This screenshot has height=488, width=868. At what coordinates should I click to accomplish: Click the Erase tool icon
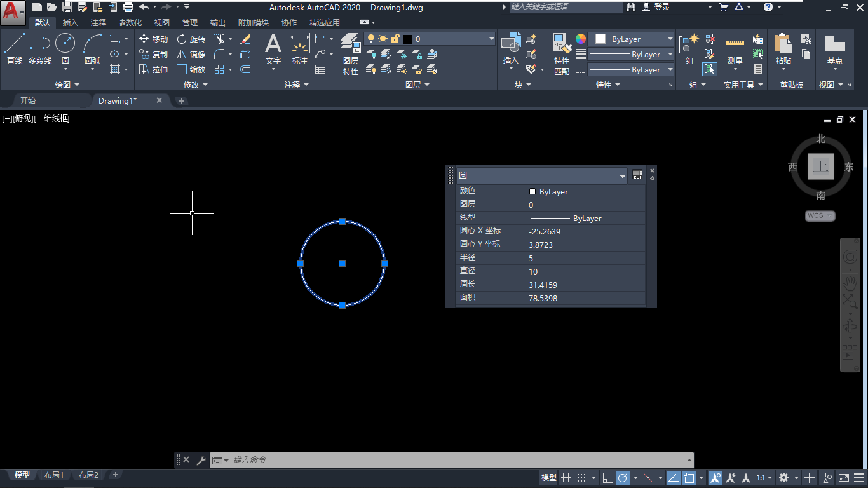245,39
